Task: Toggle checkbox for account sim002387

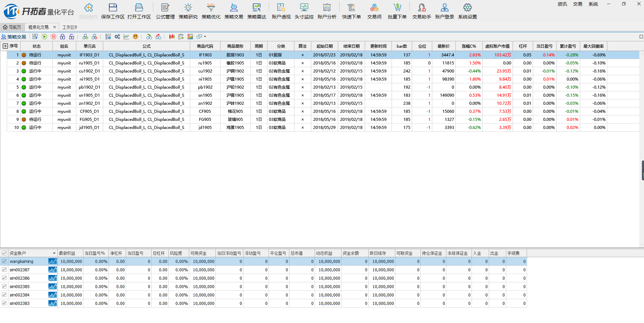Action: pyautogui.click(x=4, y=270)
